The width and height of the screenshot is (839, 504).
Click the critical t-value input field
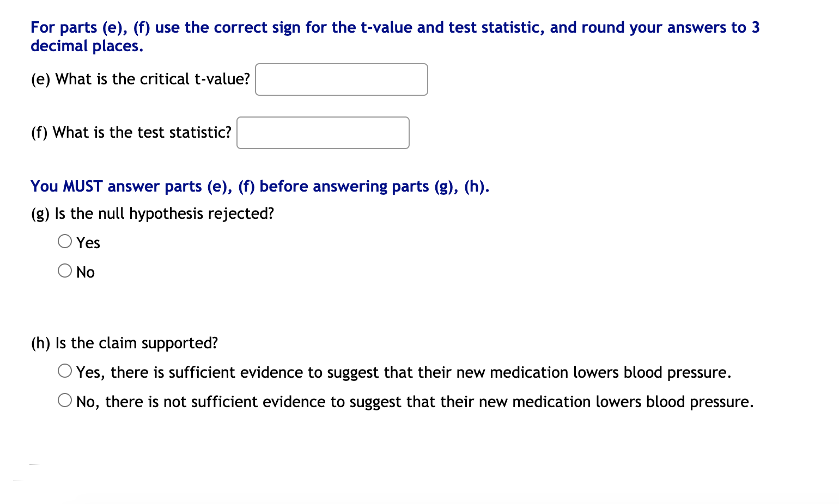(341, 79)
